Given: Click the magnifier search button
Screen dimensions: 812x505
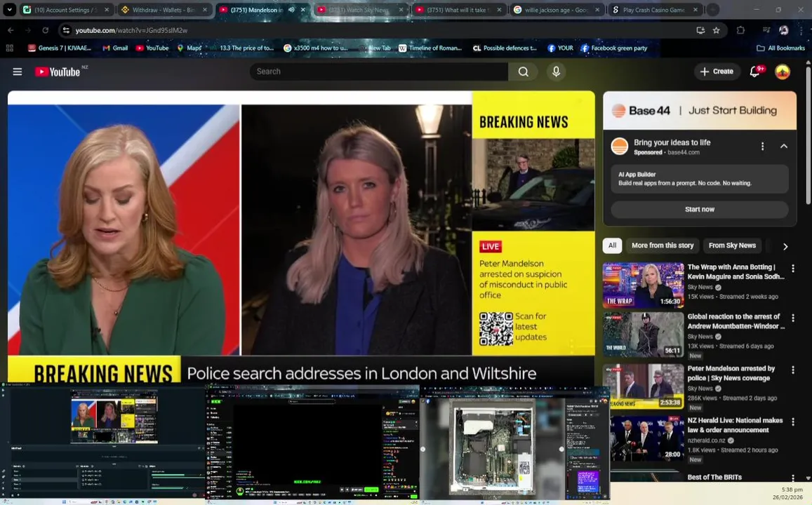Looking at the screenshot, I should point(524,72).
